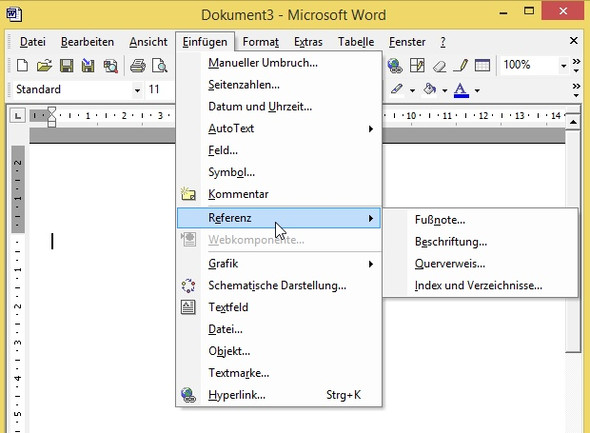Click the paint bucket shading icon
The image size is (590, 433).
[430, 89]
